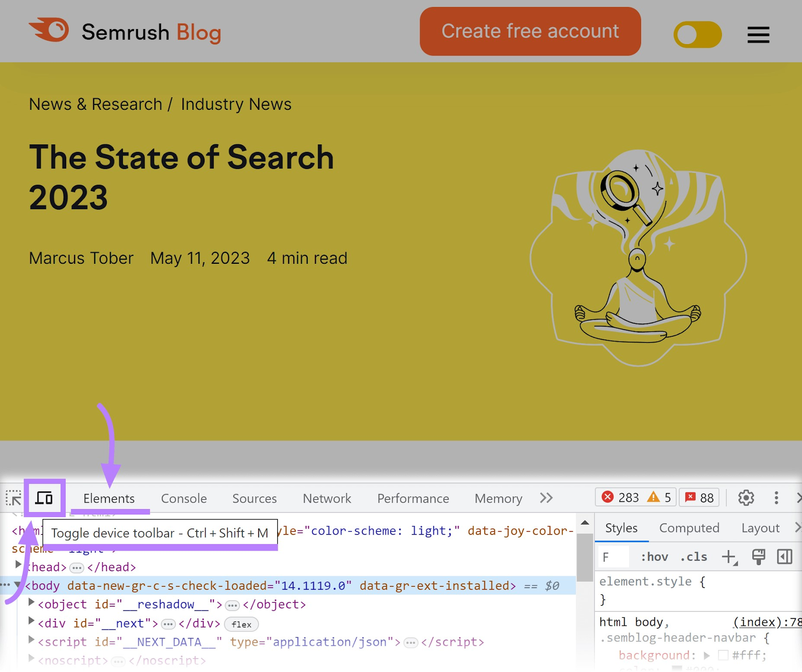Screen dimensions: 802x672
Task: Open the Industry News breadcrumb link
Action: click(x=235, y=104)
